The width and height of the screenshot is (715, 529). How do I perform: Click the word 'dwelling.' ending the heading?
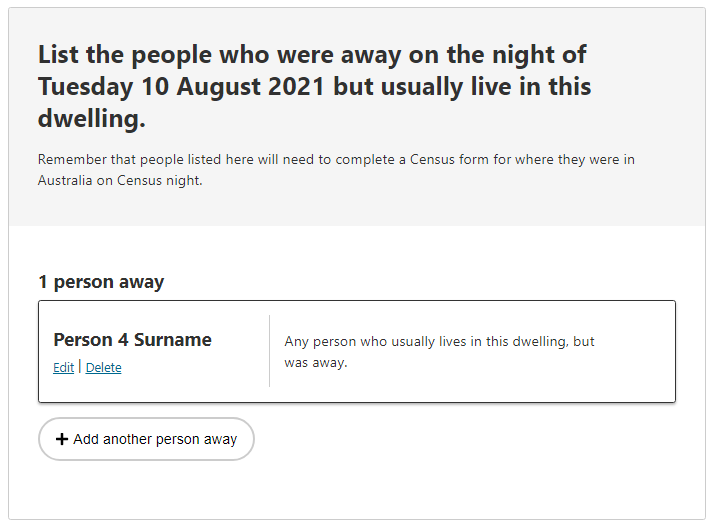[92, 120]
